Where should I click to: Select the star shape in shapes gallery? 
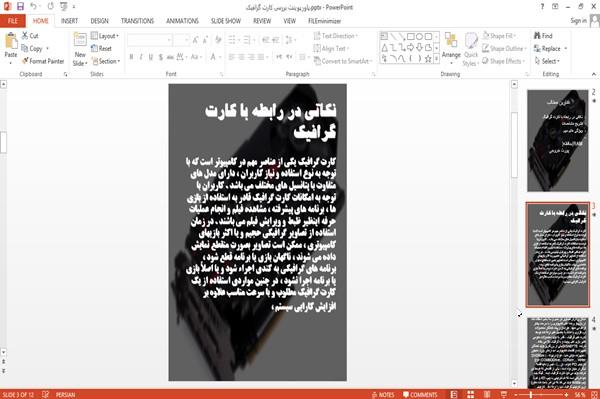coord(428,59)
